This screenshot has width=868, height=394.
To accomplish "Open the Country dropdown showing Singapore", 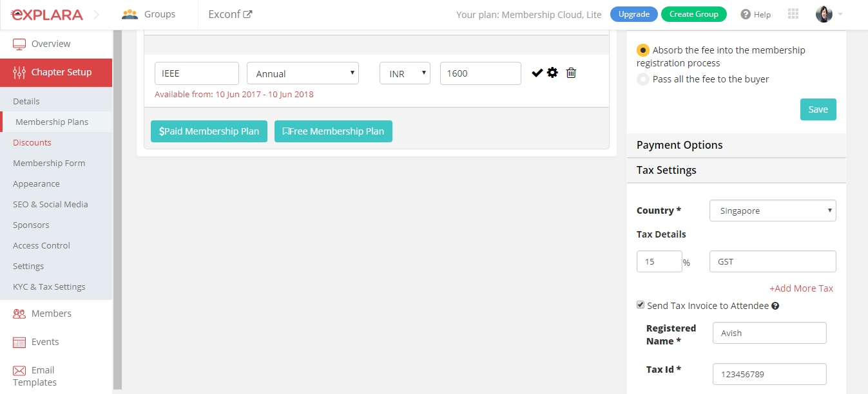I will (x=773, y=211).
